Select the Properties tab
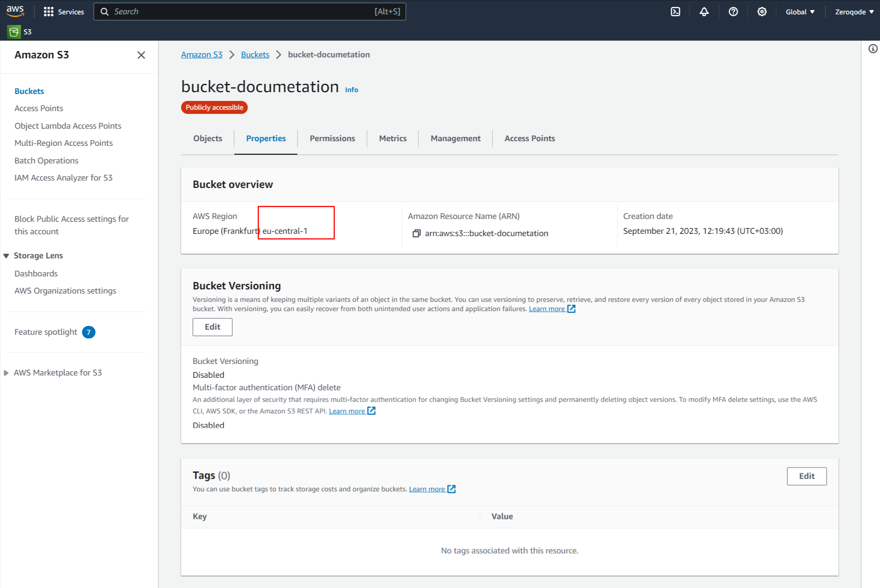The image size is (880, 588). click(x=266, y=138)
